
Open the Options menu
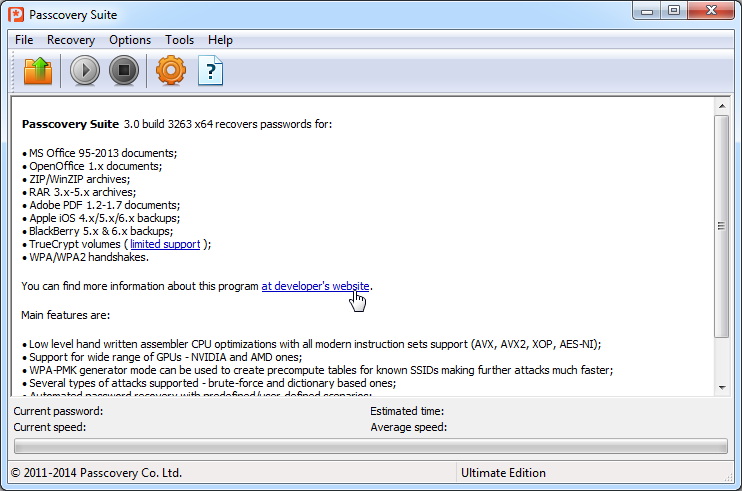130,40
